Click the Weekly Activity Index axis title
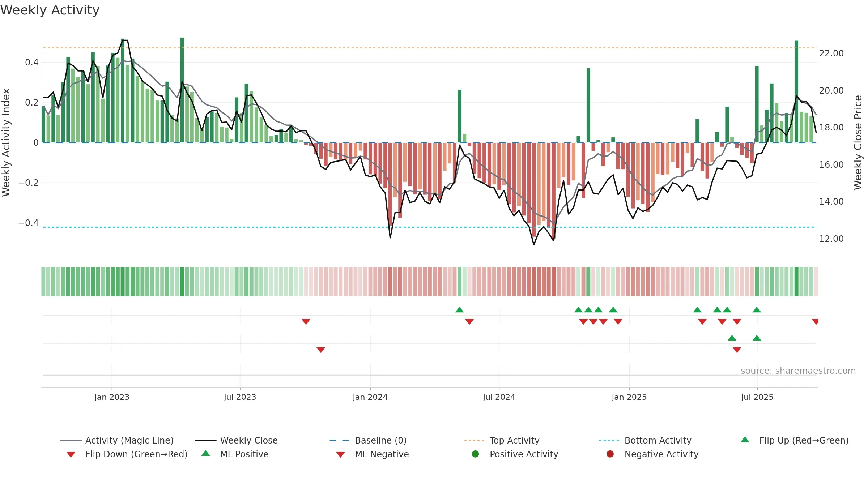 pos(6,142)
